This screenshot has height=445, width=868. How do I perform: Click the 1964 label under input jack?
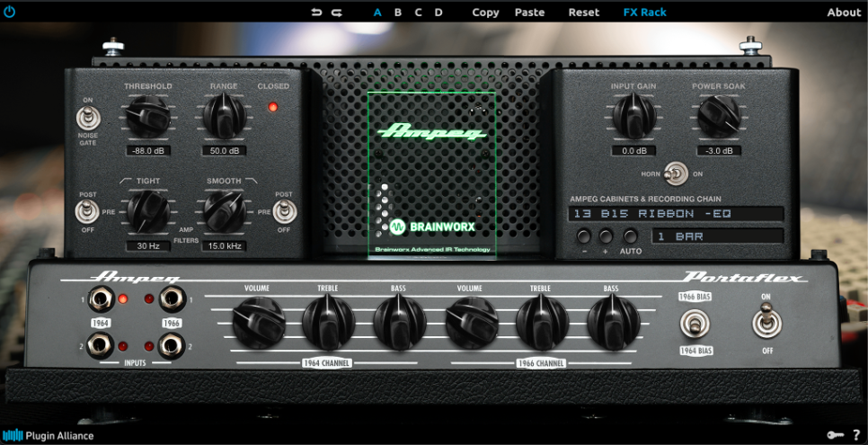pyautogui.click(x=101, y=323)
